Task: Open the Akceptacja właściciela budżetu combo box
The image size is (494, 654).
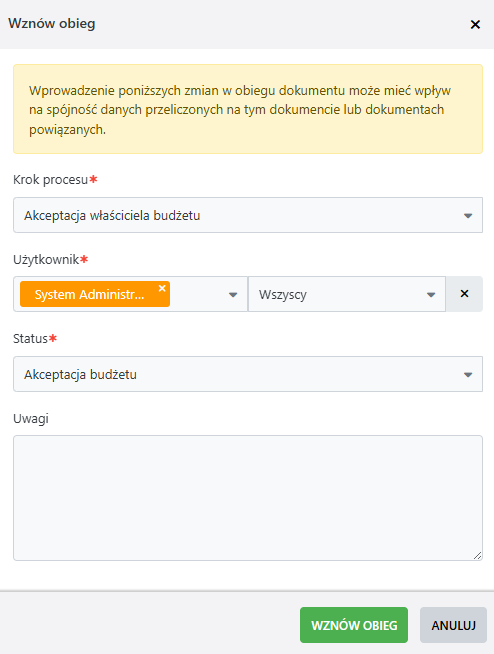Action: [x=248, y=215]
